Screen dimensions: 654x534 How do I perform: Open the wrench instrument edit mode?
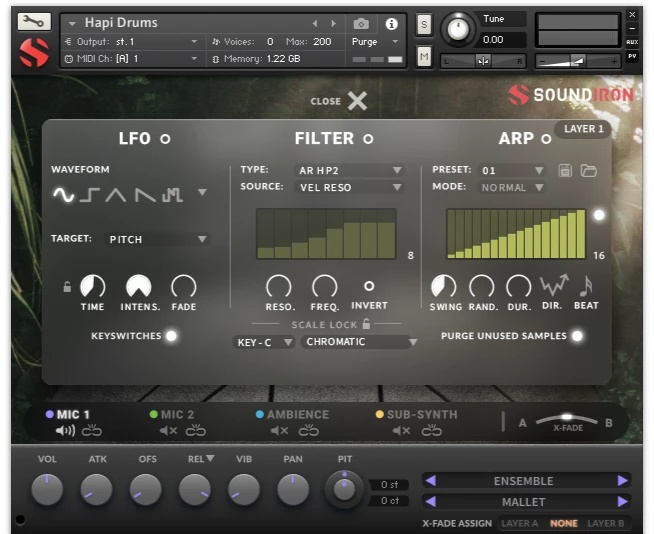pyautogui.click(x=34, y=21)
